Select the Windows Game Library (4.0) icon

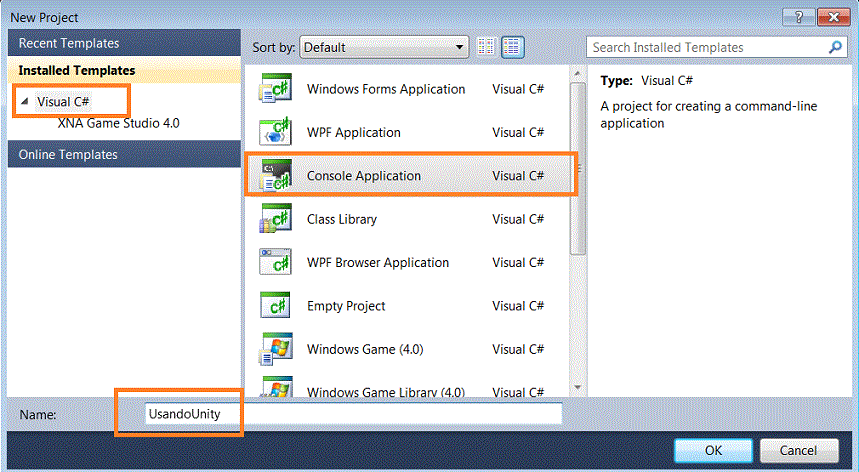276,387
